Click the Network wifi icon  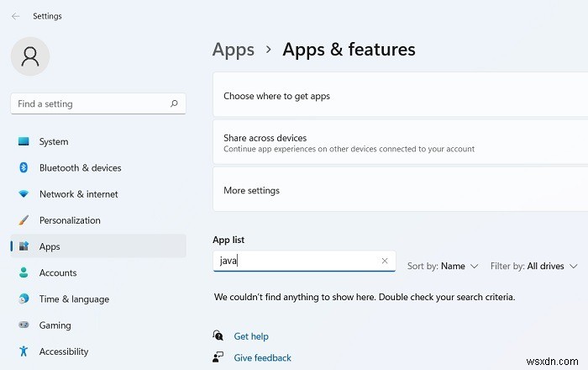(x=24, y=194)
